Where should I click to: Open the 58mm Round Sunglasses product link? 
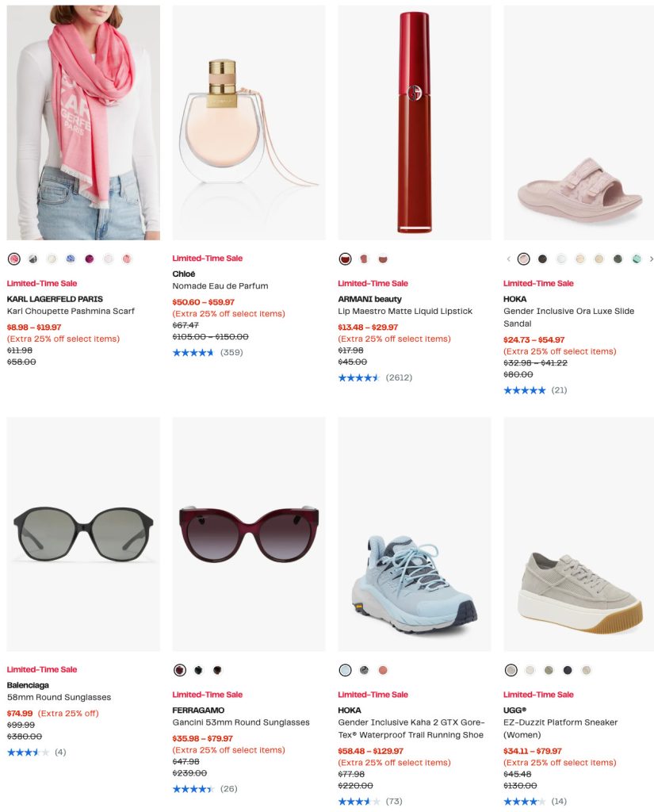point(59,698)
